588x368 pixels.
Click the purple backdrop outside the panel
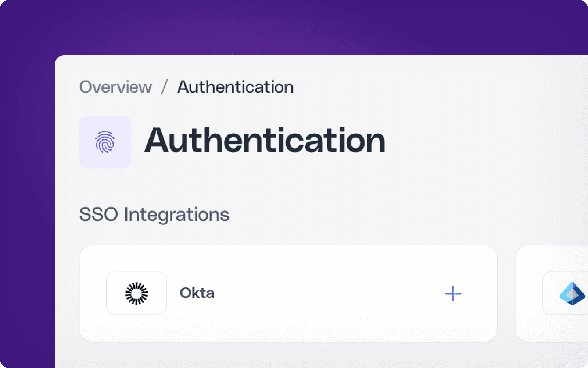pyautogui.click(x=28, y=184)
